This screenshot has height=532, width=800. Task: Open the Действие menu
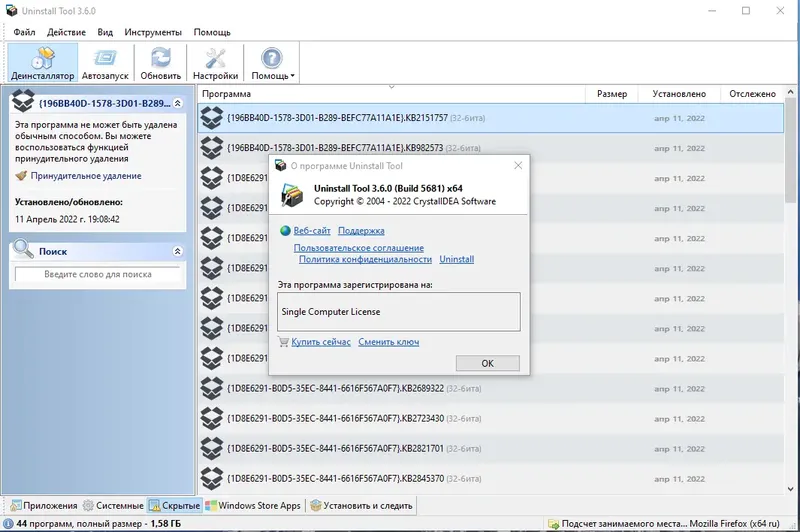tap(66, 32)
